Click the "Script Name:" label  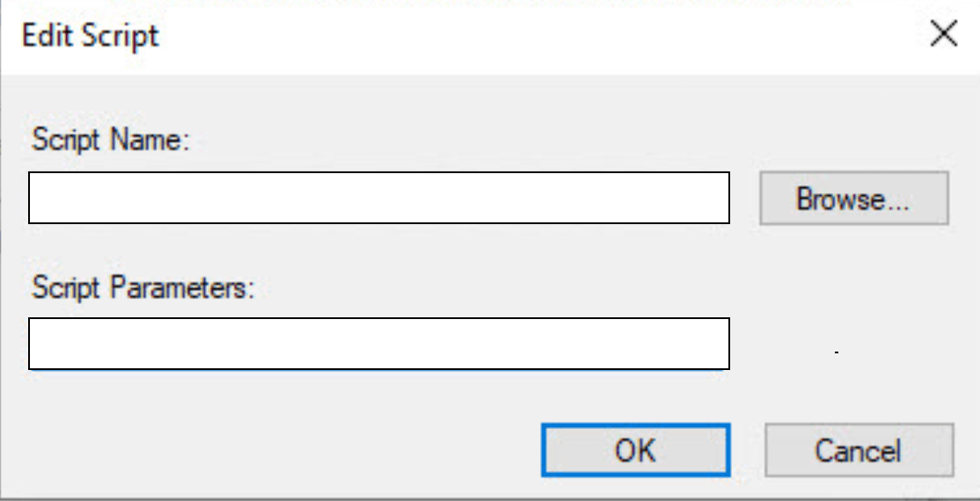[x=111, y=141]
